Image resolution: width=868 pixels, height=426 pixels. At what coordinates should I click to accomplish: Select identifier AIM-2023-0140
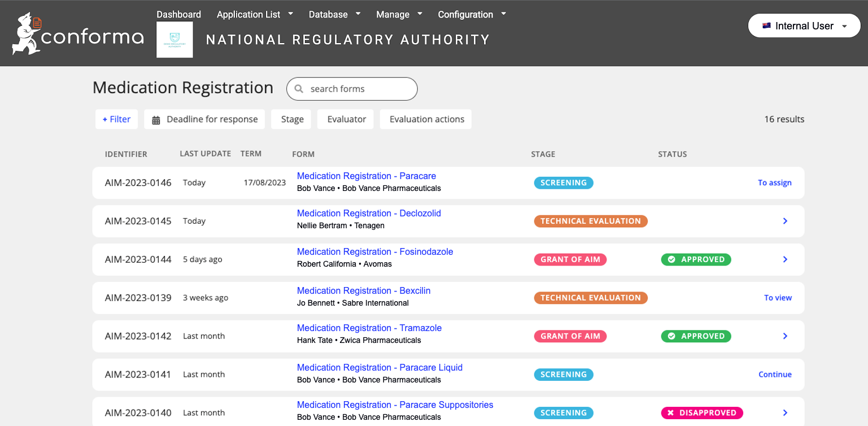pos(138,413)
